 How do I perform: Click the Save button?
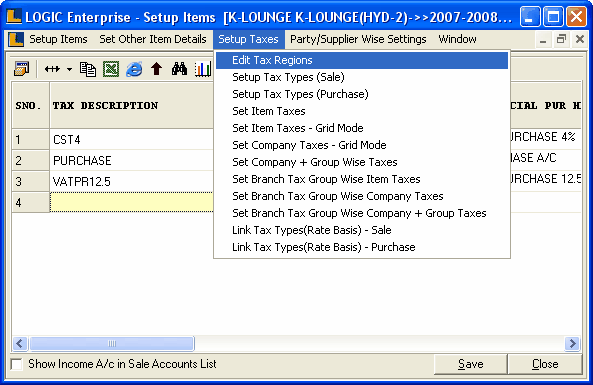click(x=470, y=364)
